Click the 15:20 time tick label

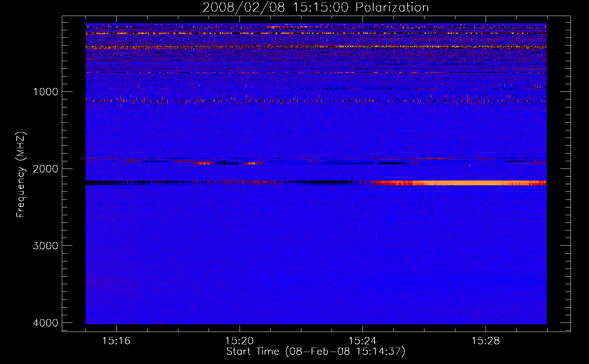coord(239,341)
